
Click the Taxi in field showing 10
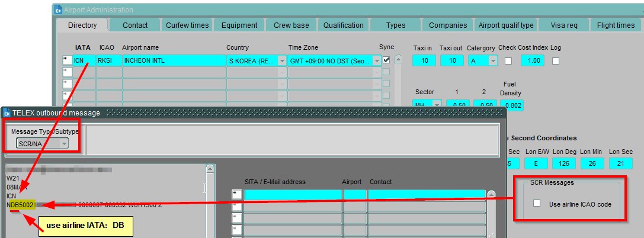tap(424, 60)
